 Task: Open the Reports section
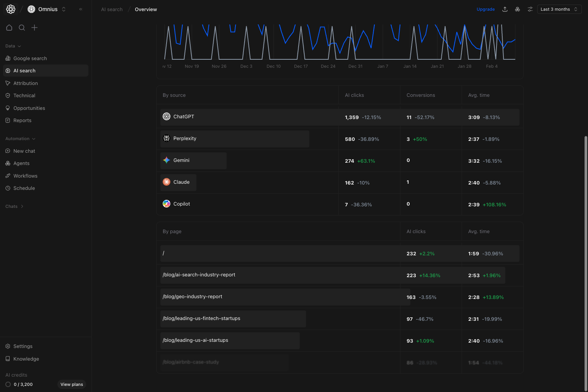[x=23, y=120]
